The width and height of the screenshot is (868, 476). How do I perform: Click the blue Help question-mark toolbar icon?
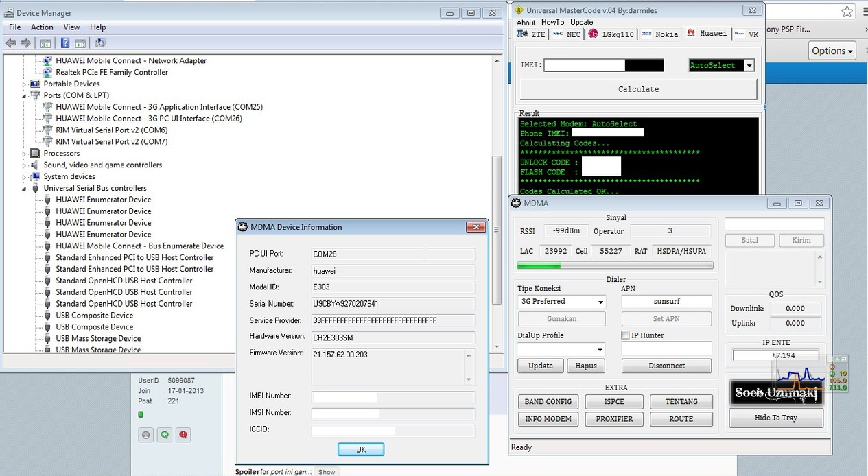(65, 43)
